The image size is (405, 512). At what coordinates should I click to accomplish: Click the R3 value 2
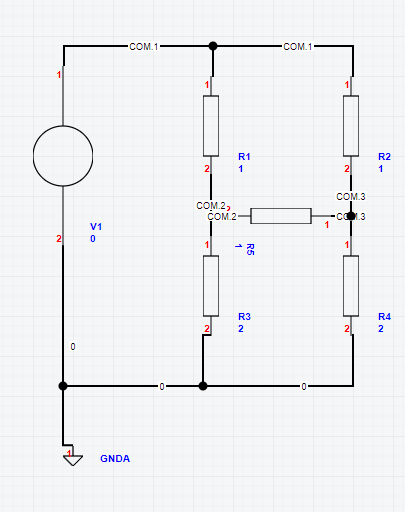(241, 329)
